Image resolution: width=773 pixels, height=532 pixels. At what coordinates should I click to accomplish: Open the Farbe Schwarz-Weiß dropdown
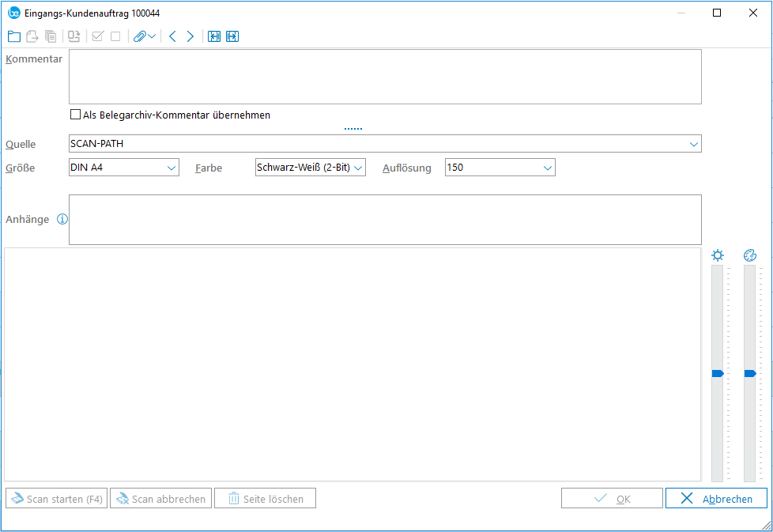(x=358, y=168)
